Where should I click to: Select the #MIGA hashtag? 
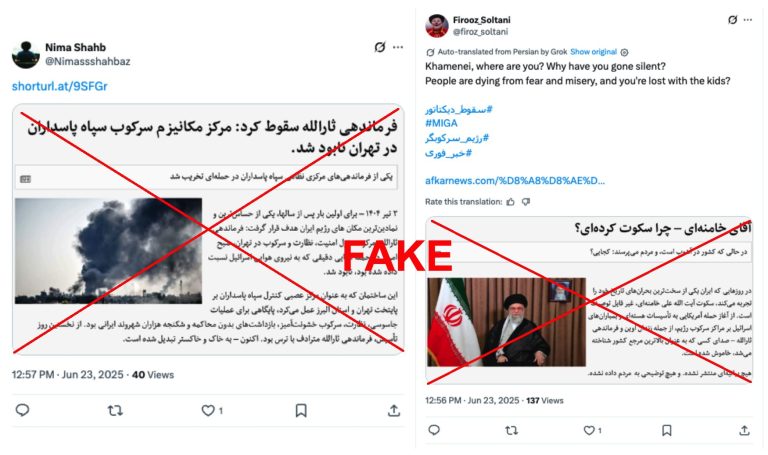coord(441,123)
